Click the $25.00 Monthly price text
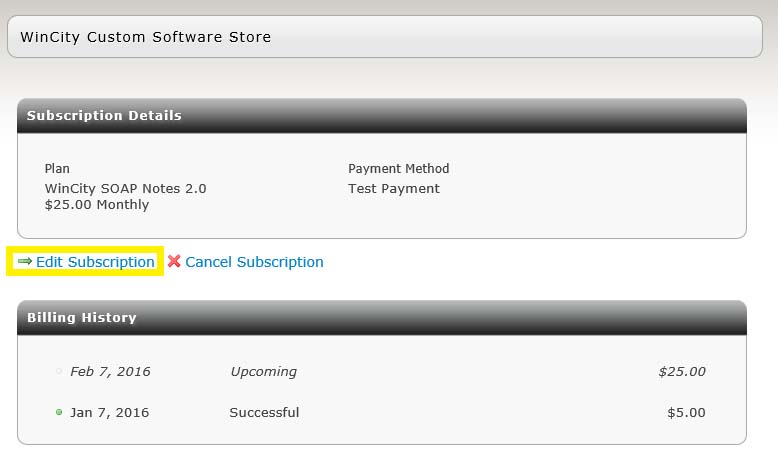 coord(97,205)
